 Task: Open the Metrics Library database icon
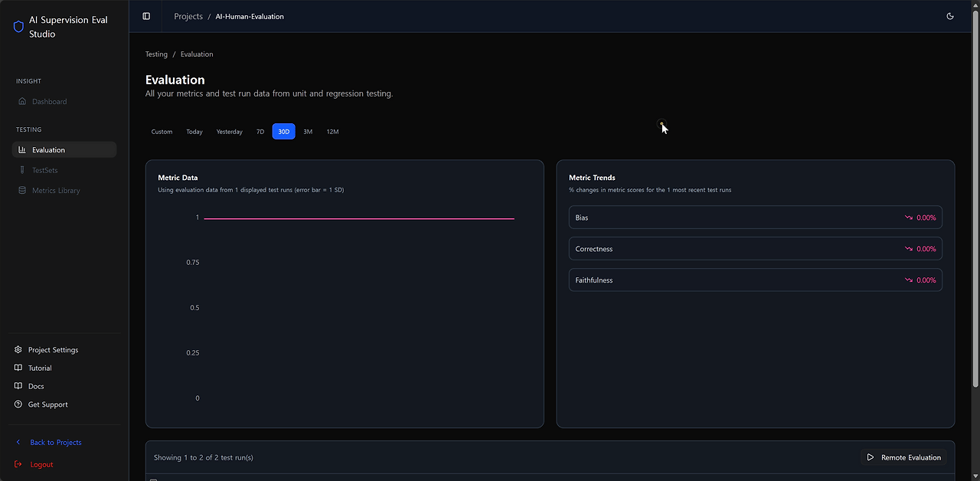pos(22,190)
